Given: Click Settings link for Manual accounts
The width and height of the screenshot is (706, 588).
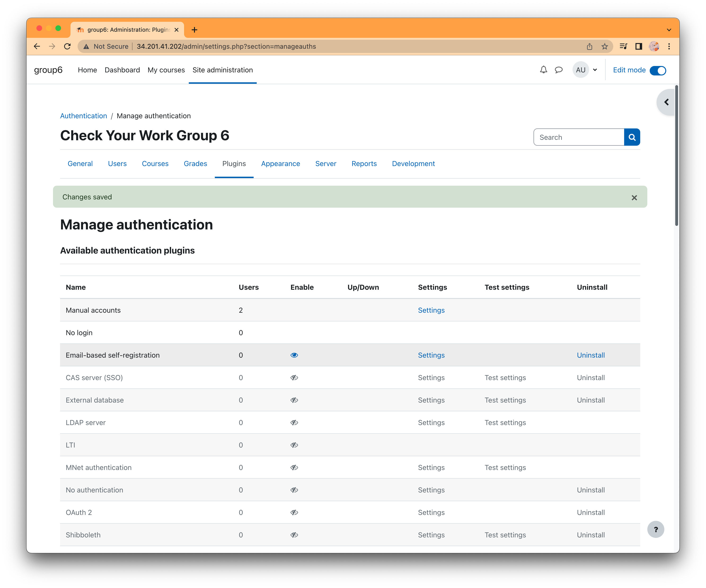Looking at the screenshot, I should pos(431,310).
